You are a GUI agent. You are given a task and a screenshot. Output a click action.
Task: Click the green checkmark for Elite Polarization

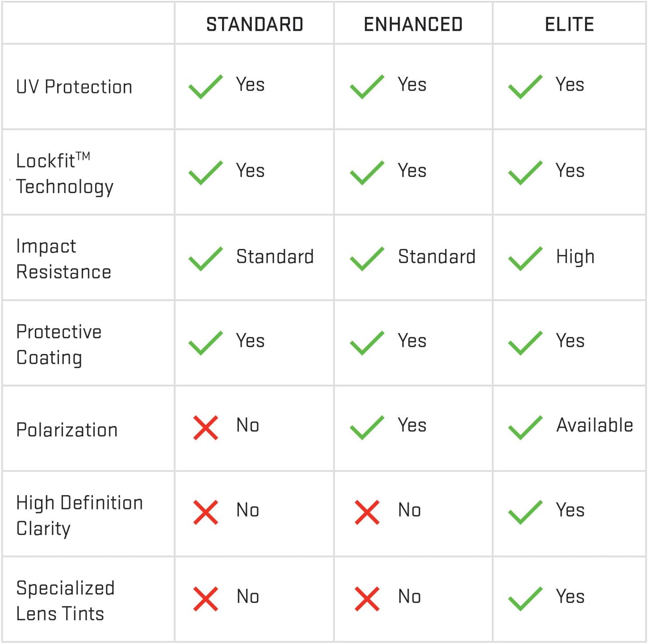coord(525,427)
